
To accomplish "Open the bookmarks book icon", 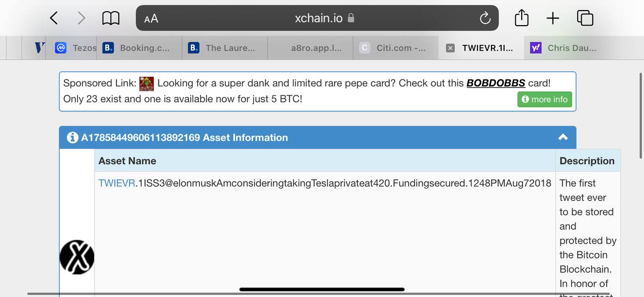I will [x=111, y=19].
